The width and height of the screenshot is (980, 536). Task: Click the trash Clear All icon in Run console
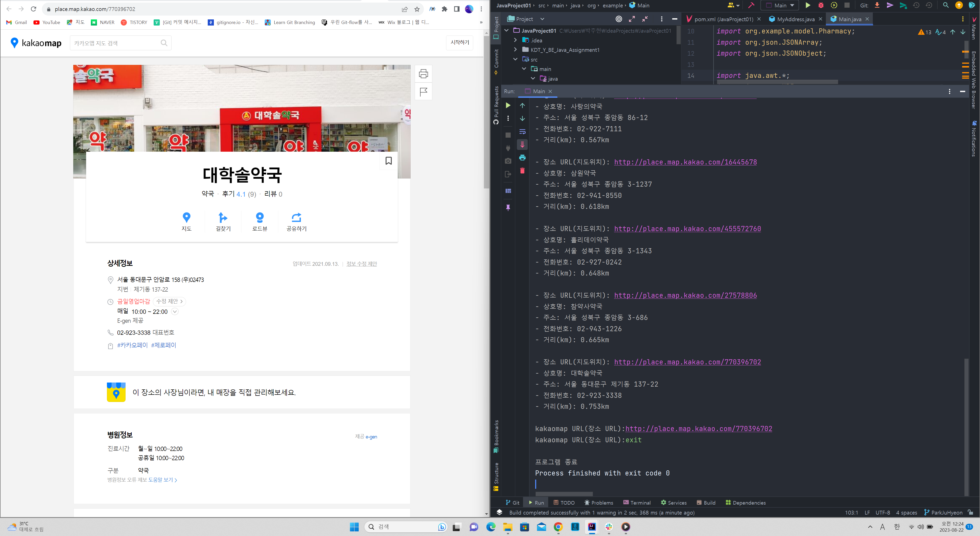[x=522, y=171]
